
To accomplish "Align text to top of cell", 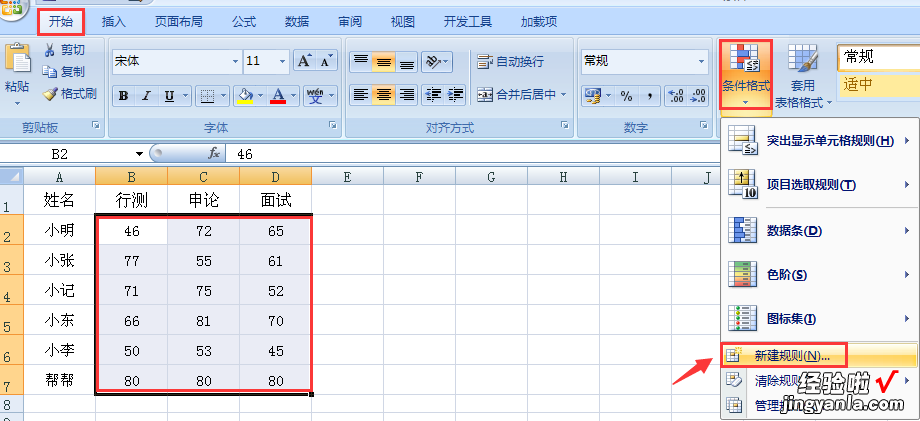I will (361, 61).
